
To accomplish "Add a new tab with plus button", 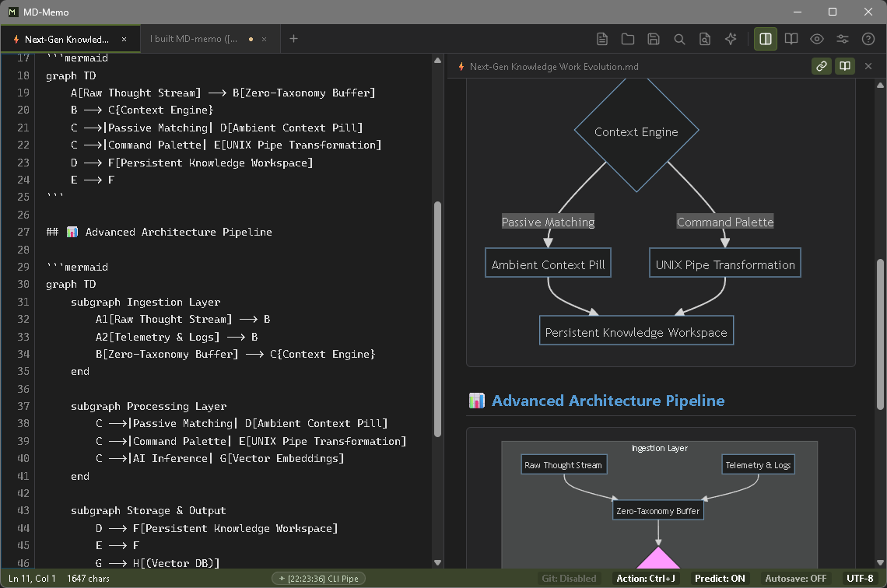I will [293, 39].
